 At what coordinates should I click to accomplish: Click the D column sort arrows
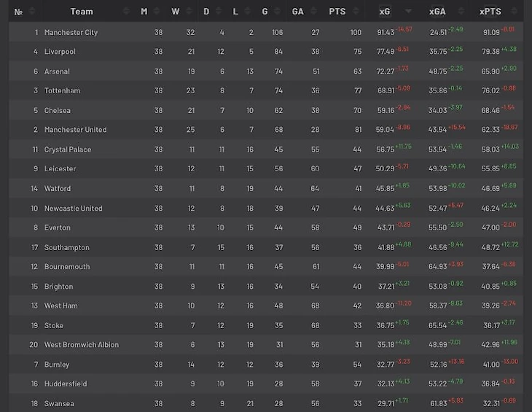coord(219,11)
